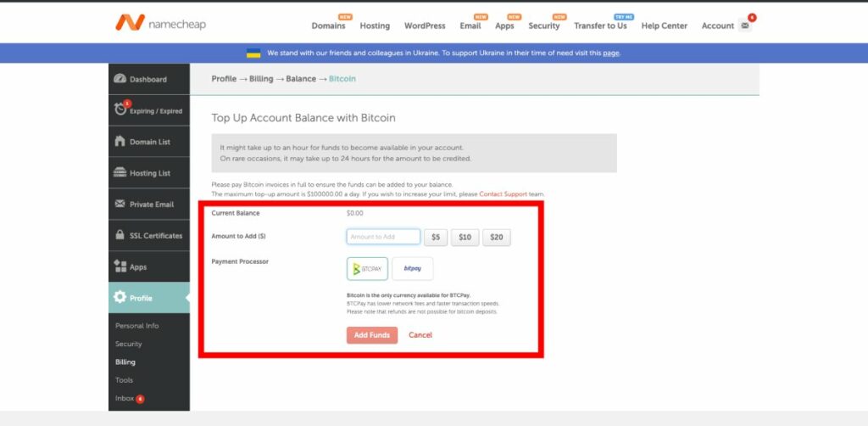This screenshot has width=868, height=426.
Task: Choose the $10 quick amount
Action: 465,237
